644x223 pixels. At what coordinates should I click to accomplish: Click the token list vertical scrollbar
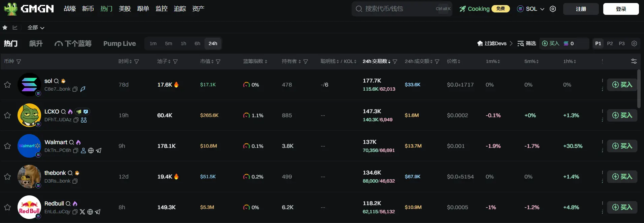pos(639,89)
